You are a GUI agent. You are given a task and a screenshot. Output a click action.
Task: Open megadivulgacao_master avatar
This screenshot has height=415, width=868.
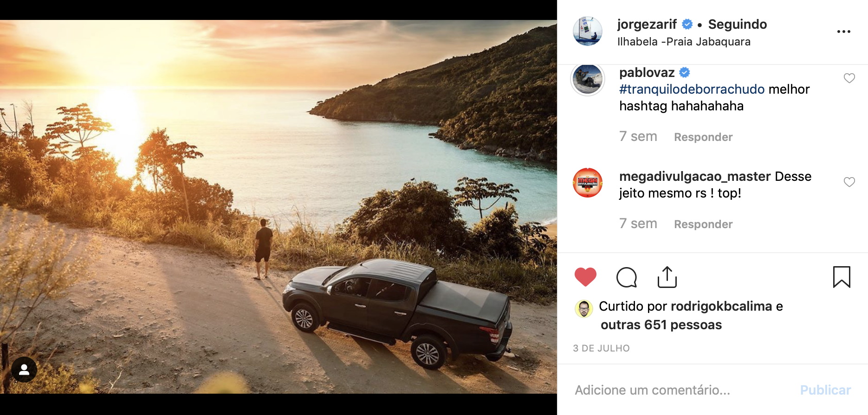pyautogui.click(x=587, y=183)
